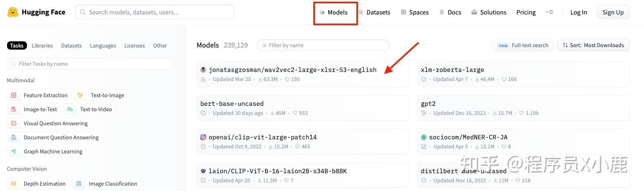Open the Solutions navigation menu
The image size is (644, 191).
pyautogui.click(x=489, y=12)
